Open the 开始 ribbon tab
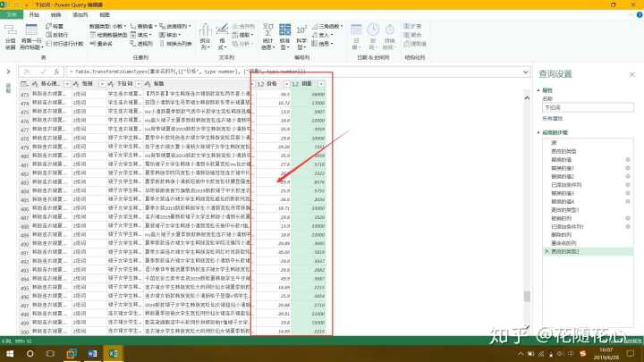Image resolution: width=644 pixels, height=362 pixels. point(34,15)
